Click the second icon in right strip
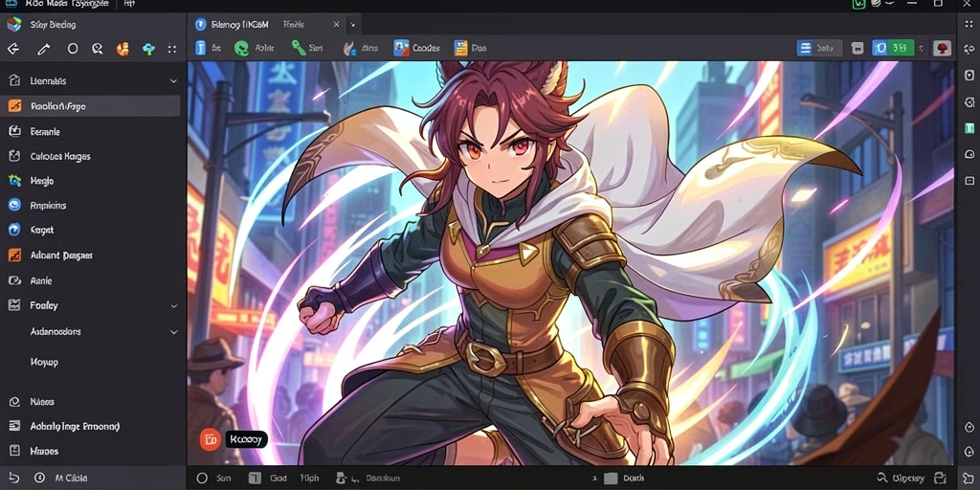Image resolution: width=980 pixels, height=490 pixels. pyautogui.click(x=969, y=49)
